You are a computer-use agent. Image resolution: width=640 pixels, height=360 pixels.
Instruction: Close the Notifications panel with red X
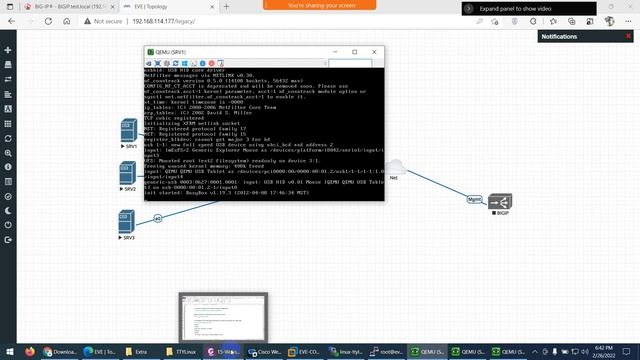point(628,36)
